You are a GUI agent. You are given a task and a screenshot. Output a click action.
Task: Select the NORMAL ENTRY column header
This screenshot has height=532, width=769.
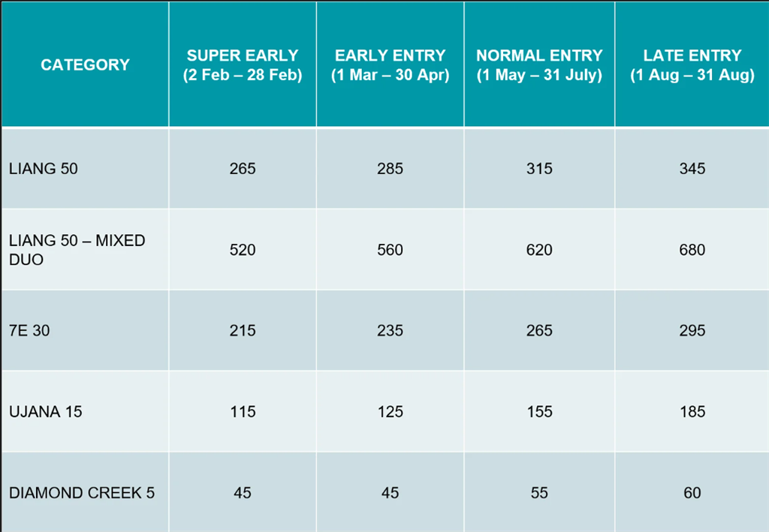click(539, 65)
